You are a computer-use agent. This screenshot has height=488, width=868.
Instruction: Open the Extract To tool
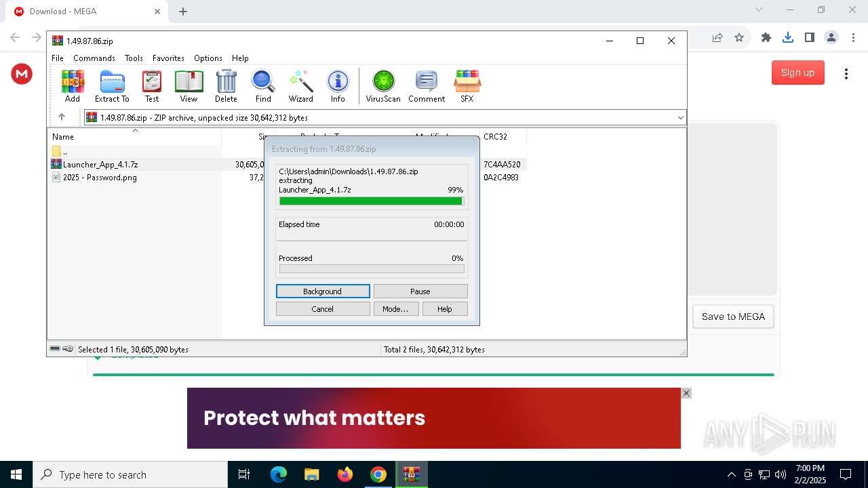(x=112, y=86)
